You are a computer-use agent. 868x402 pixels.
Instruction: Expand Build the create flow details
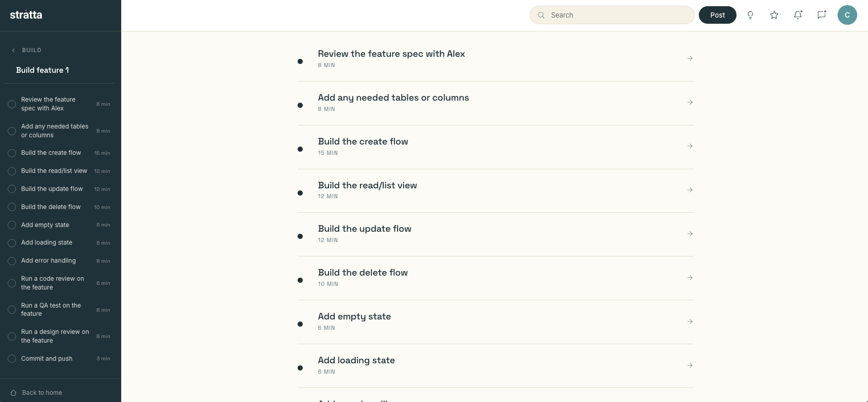[690, 146]
